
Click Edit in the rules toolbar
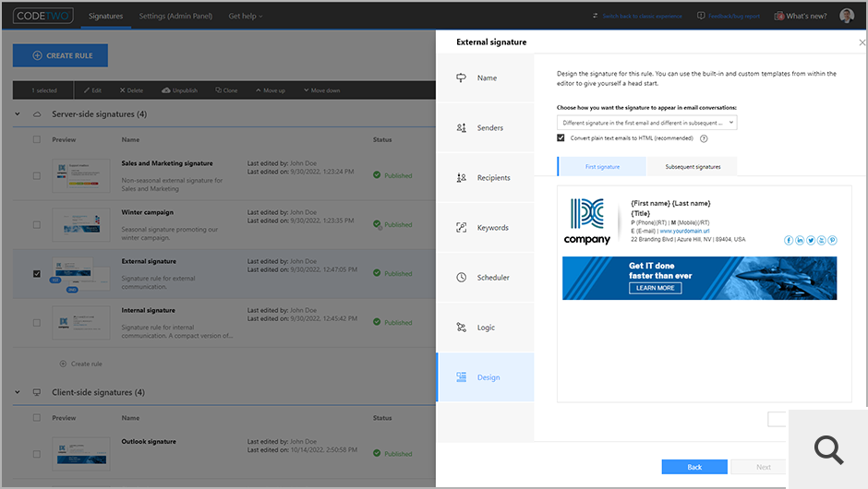click(92, 90)
